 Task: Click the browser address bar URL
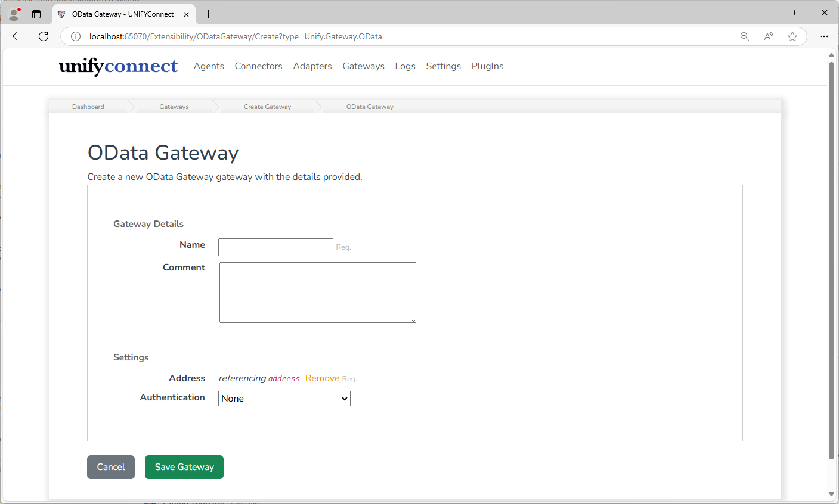tap(236, 36)
